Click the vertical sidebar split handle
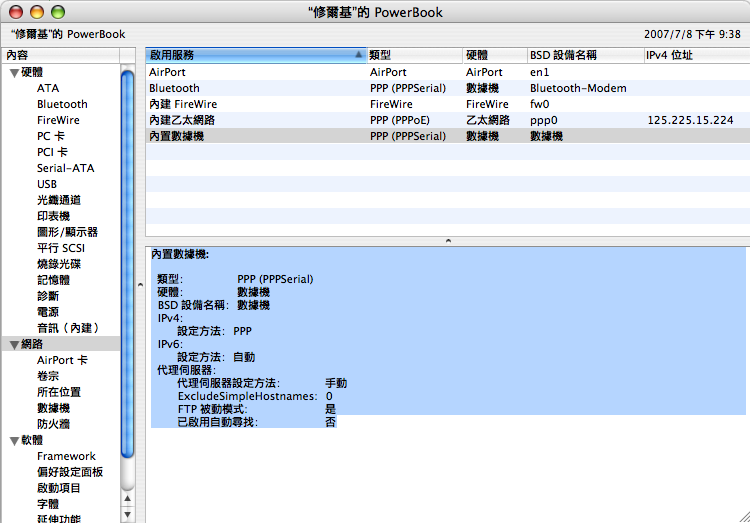 (140, 285)
